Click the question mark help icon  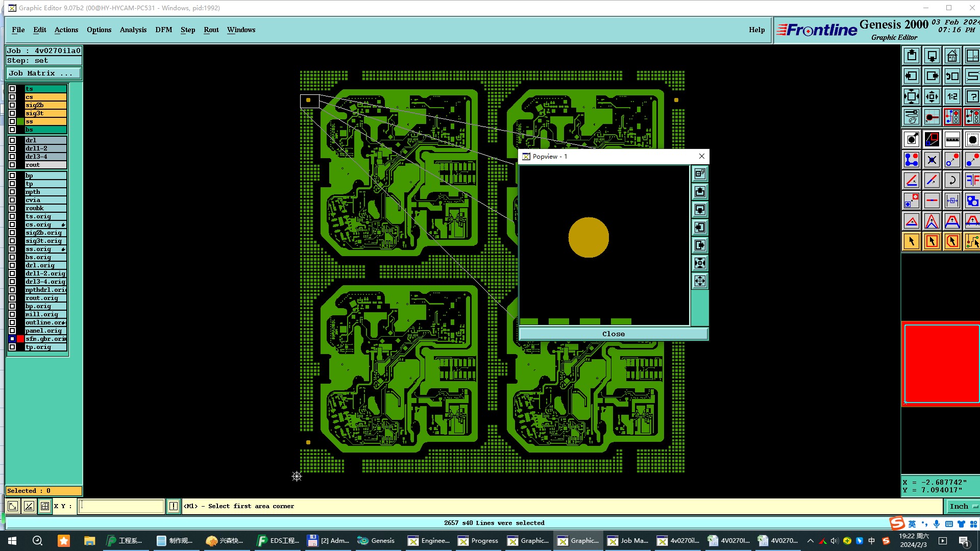(972, 96)
